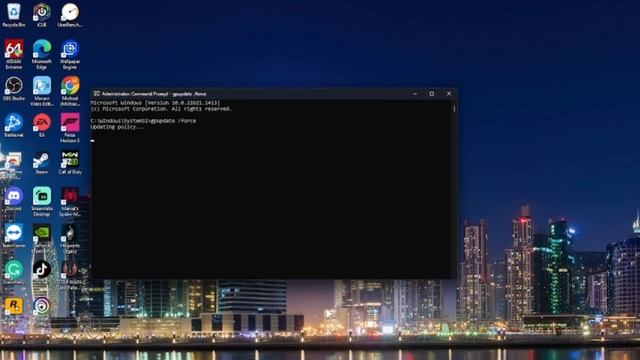Launch the Call of Duty shortcut
Viewport: 640px width, 360px height.
point(70,162)
